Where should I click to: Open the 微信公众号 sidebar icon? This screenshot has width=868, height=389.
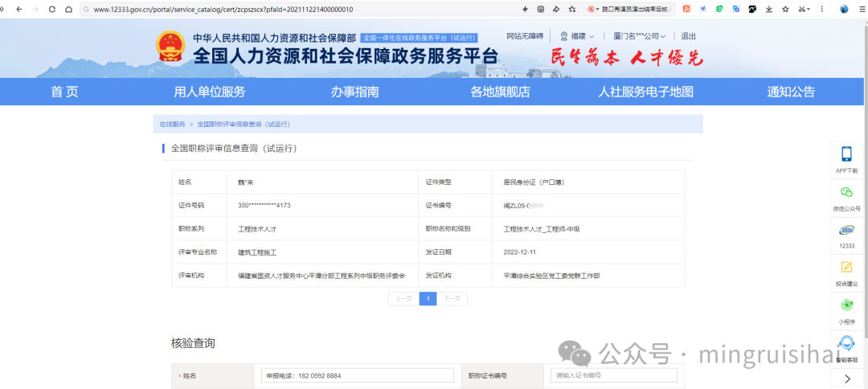coord(846,199)
